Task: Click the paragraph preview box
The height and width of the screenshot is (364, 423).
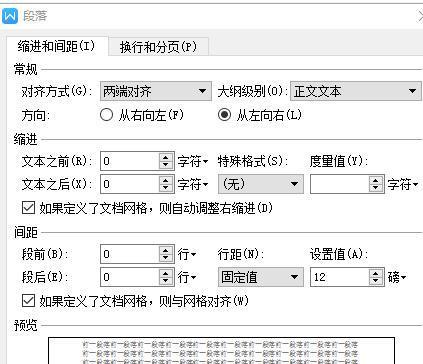Action: tap(221, 351)
